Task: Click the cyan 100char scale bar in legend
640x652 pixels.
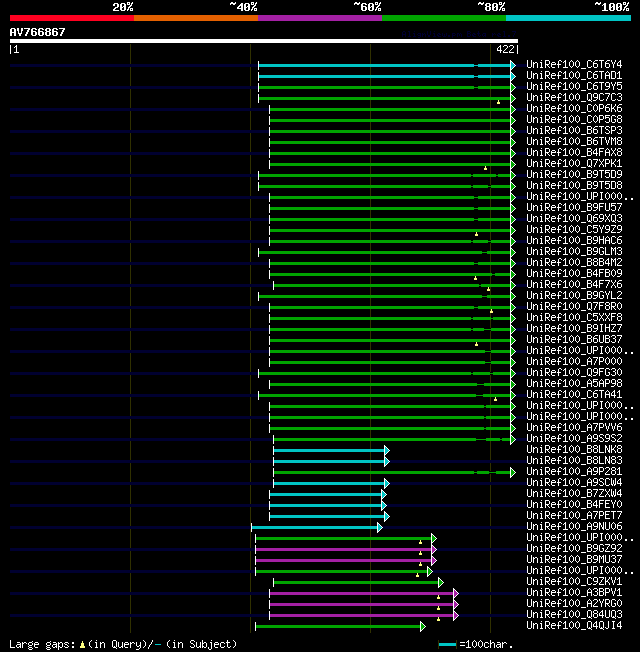Action: click(x=447, y=645)
